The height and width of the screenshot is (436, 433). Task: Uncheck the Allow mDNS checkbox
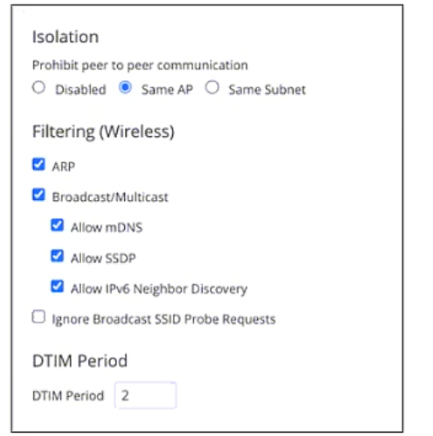pyautogui.click(x=57, y=225)
